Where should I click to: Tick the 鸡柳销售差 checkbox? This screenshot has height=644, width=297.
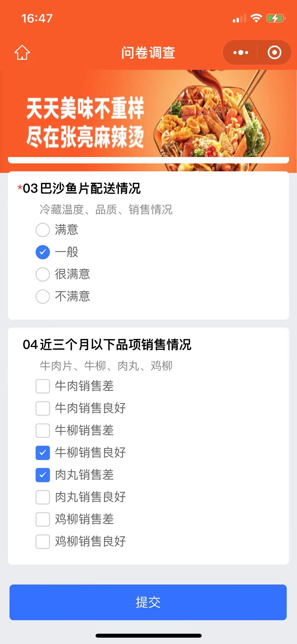[x=43, y=519]
